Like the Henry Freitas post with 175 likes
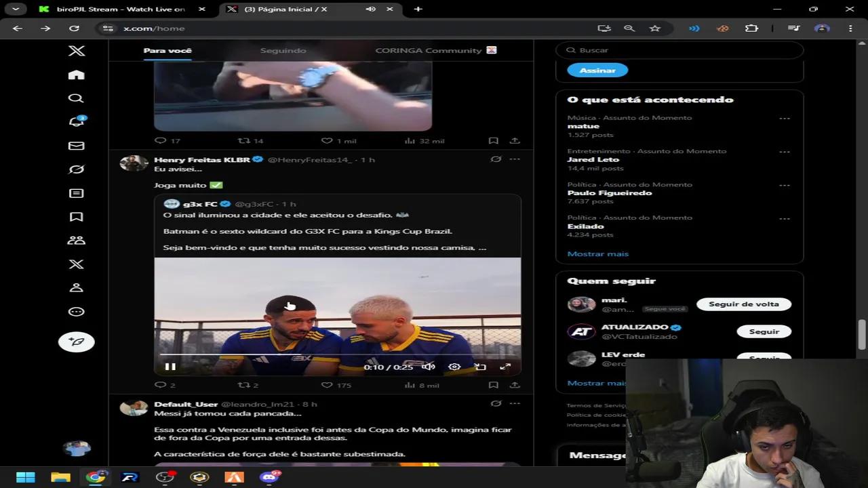Screen dimensions: 868x488 click(x=327, y=385)
